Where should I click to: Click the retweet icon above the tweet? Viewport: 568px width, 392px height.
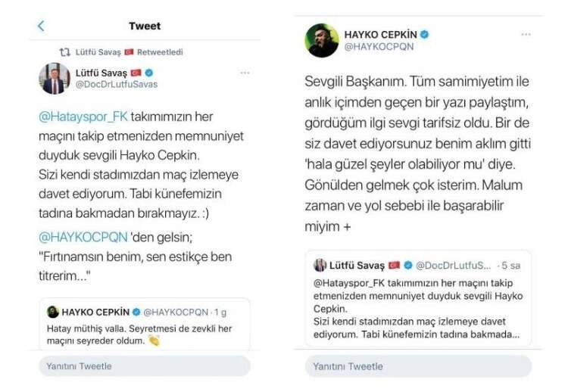[x=66, y=51]
